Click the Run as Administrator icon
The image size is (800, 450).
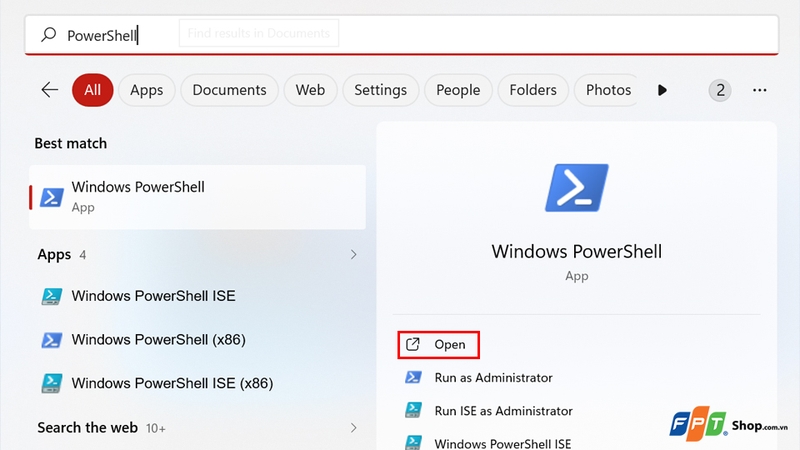tap(413, 377)
